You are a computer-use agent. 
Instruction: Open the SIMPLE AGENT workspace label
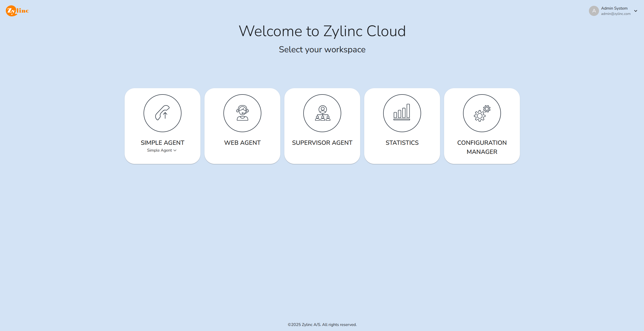[162, 143]
